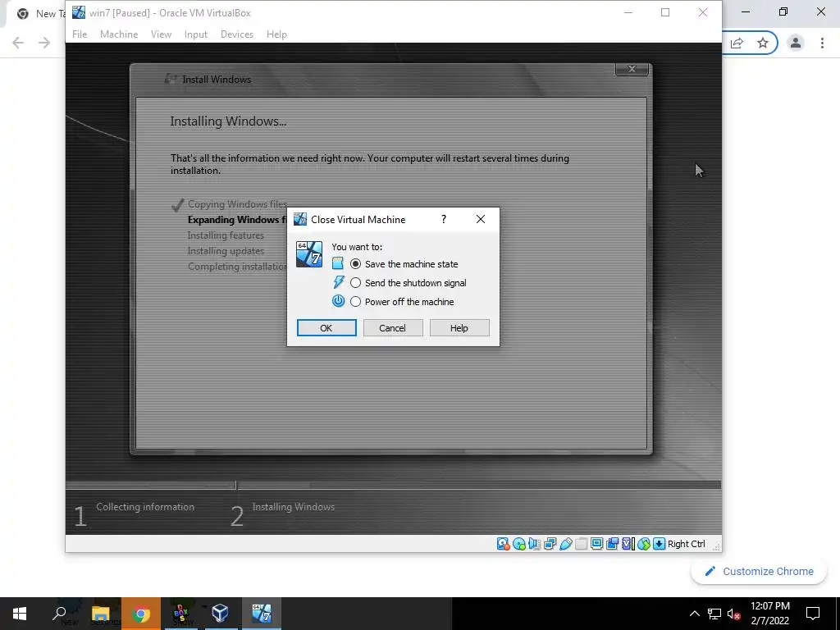The height and width of the screenshot is (630, 840).
Task: Open the DOSBox taskbar icon
Action: 181,614
